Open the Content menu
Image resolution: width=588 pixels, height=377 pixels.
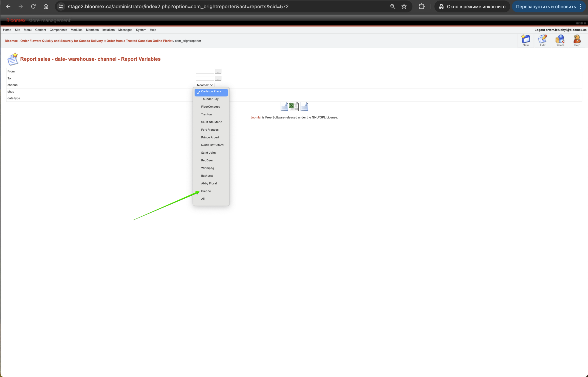40,30
